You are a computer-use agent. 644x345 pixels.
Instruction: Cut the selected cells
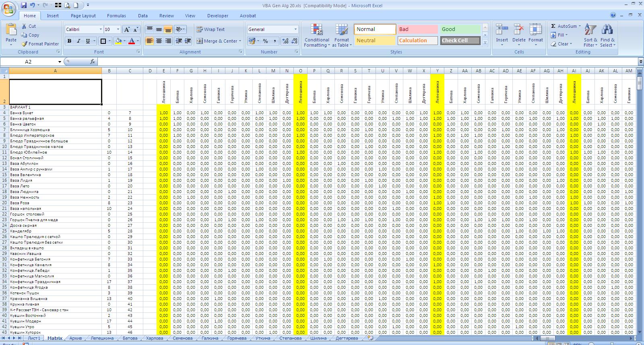tap(29, 26)
